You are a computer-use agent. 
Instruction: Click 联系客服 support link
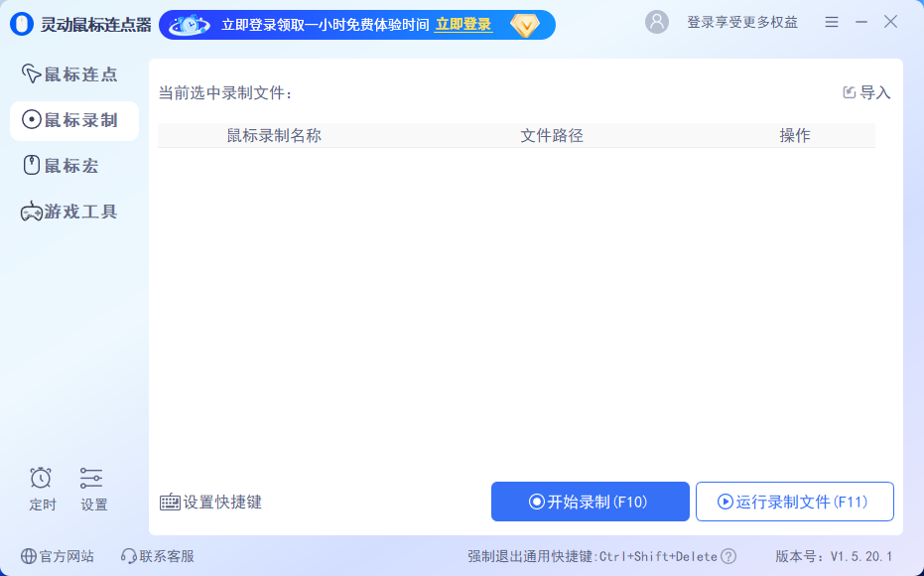pos(158,556)
